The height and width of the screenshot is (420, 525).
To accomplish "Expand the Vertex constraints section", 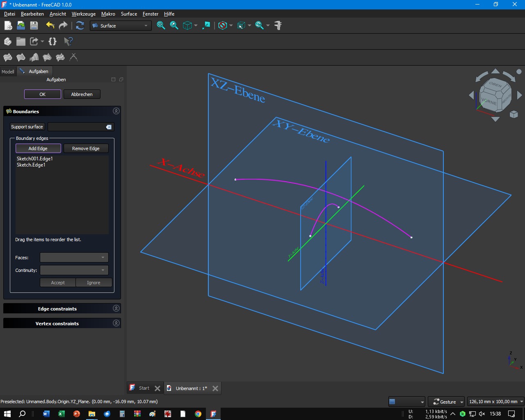I will (116, 323).
